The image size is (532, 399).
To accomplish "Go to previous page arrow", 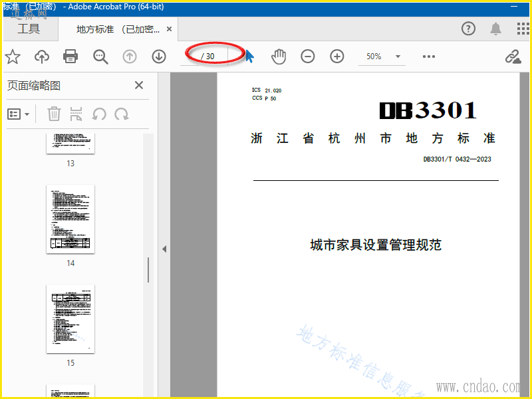I will 130,57.
